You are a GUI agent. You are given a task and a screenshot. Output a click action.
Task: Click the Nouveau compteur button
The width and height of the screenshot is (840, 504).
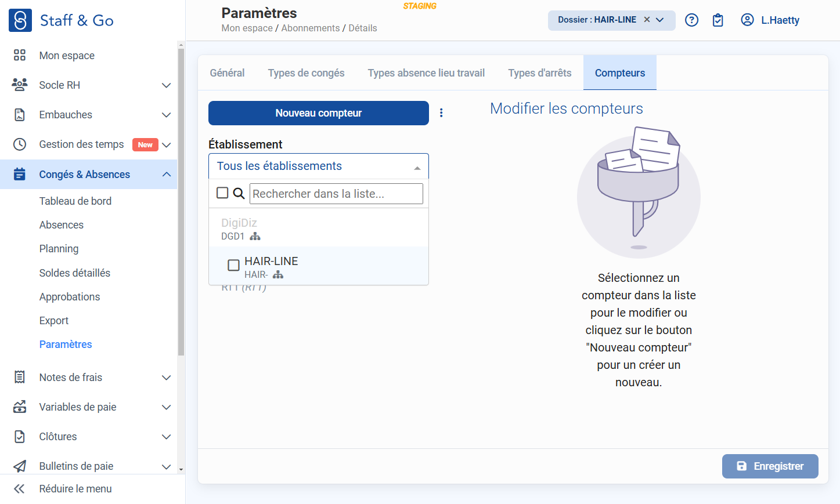319,113
